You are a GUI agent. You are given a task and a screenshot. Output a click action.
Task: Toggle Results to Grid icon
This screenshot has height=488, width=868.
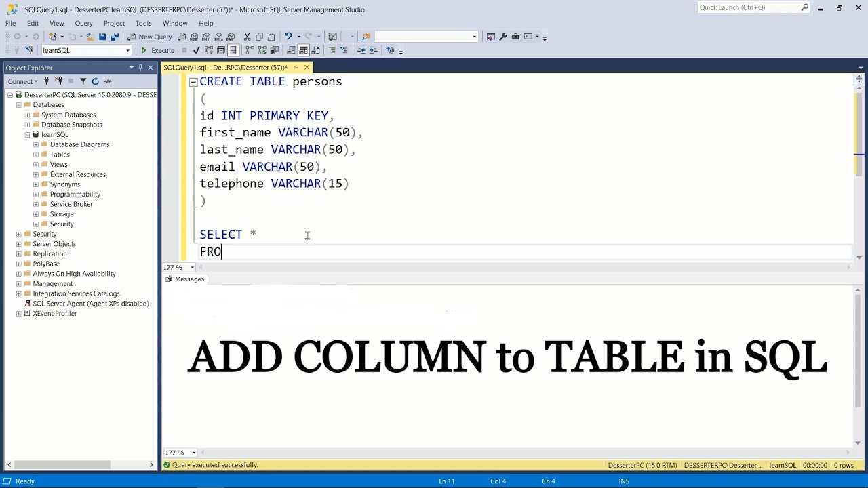point(303,50)
